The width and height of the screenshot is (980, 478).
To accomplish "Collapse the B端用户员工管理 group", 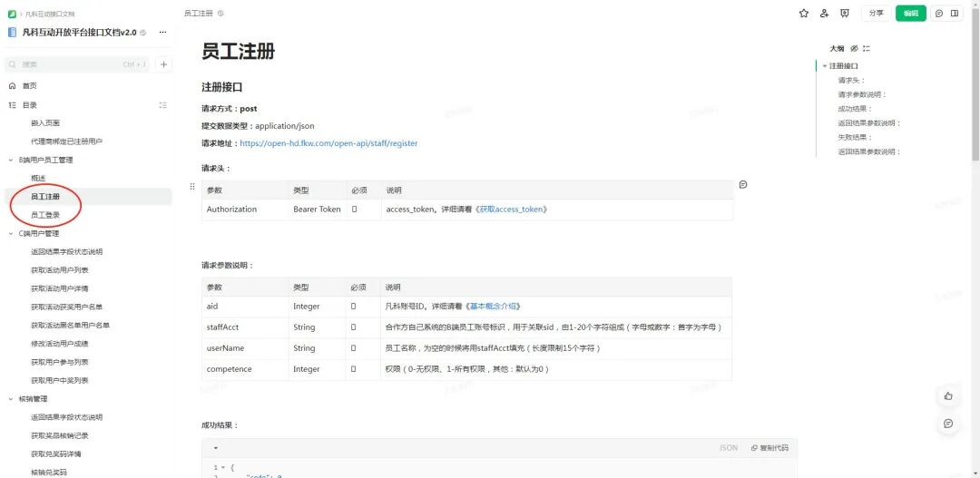I will click(11, 160).
